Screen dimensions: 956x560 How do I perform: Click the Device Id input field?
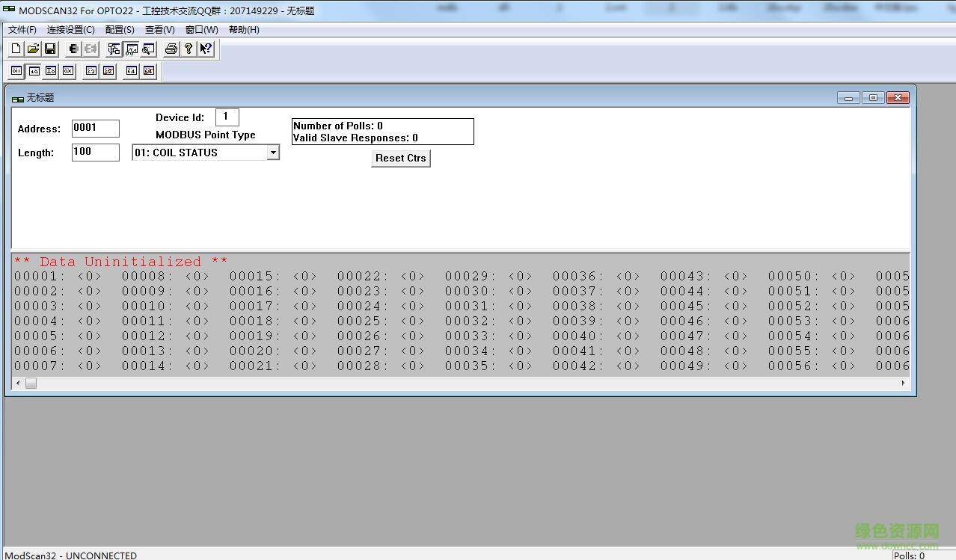tap(227, 117)
